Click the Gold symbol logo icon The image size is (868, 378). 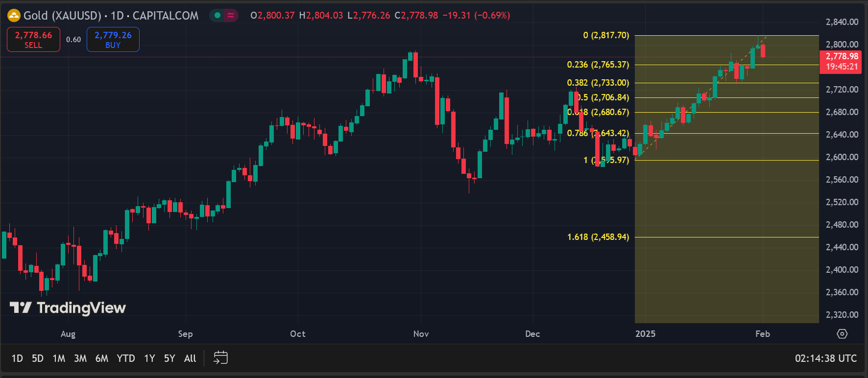click(14, 16)
